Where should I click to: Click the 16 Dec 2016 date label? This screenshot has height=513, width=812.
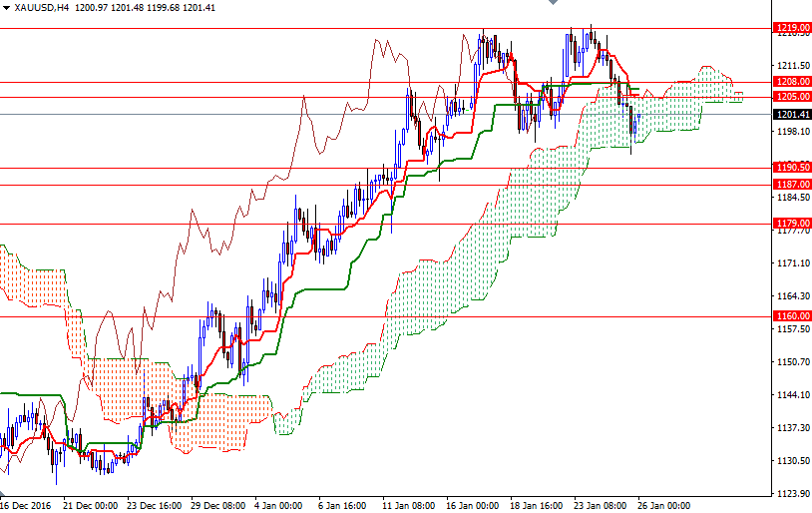(x=27, y=505)
